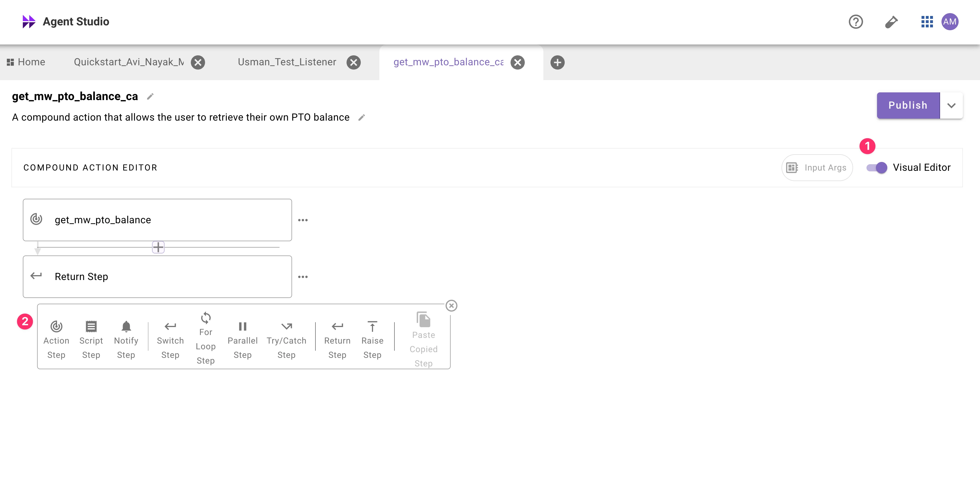Insert a Switch Step
Viewport: 980px width, 487px height.
(x=170, y=339)
